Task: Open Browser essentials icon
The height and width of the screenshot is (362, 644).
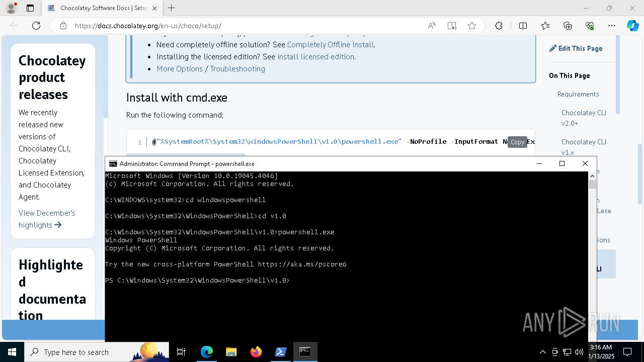Action: [x=590, y=26]
